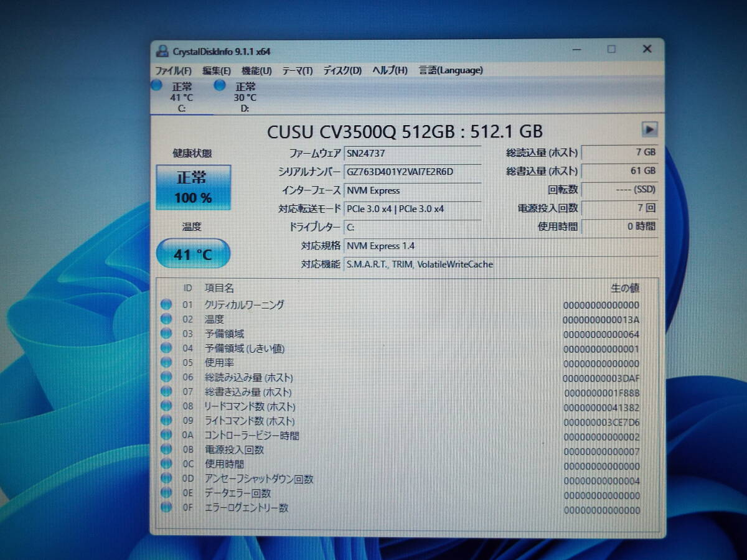The image size is (747, 560).
Task: Open the 編集(E) menu
Action: click(216, 70)
